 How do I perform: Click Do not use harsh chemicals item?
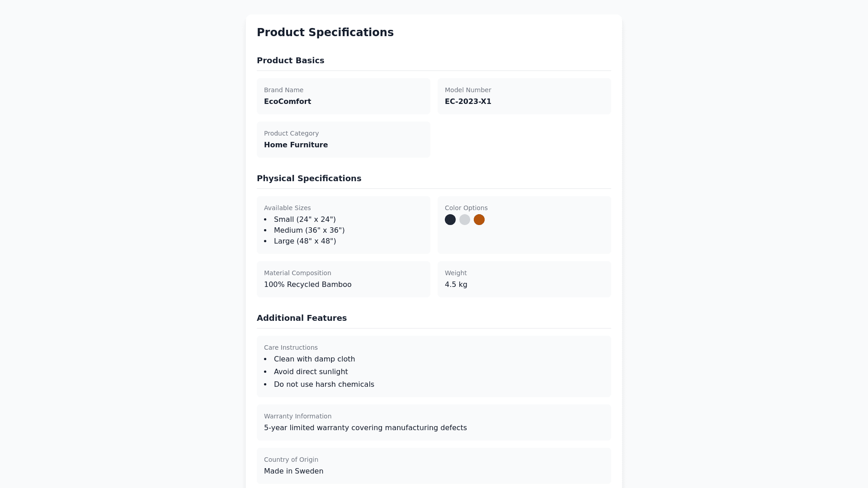(324, 385)
